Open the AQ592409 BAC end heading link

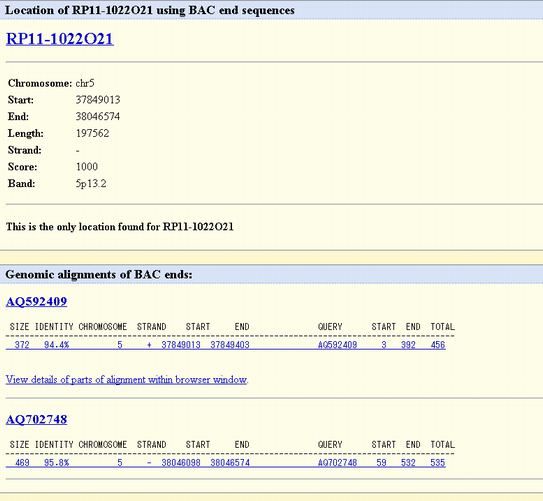pos(36,302)
